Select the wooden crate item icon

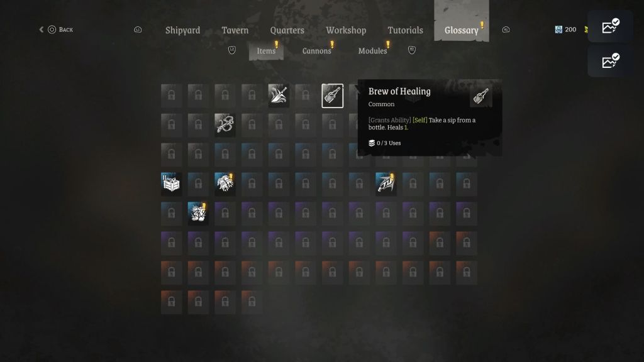(x=171, y=184)
